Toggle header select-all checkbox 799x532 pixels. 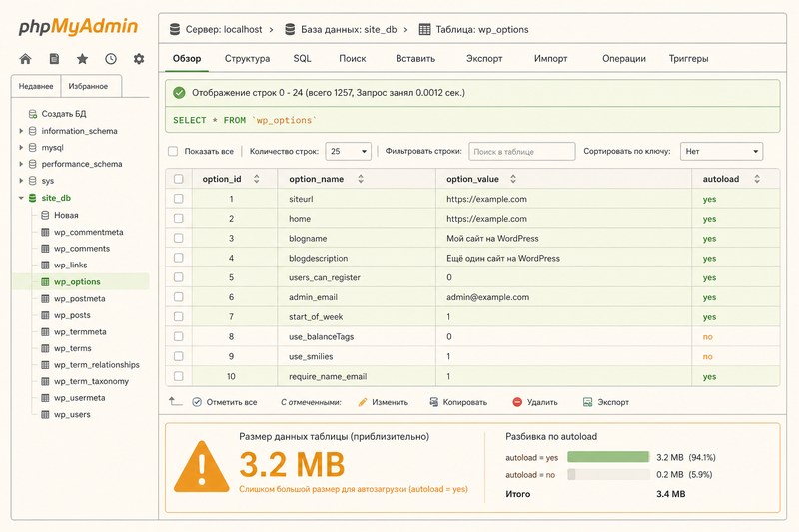tap(179, 179)
